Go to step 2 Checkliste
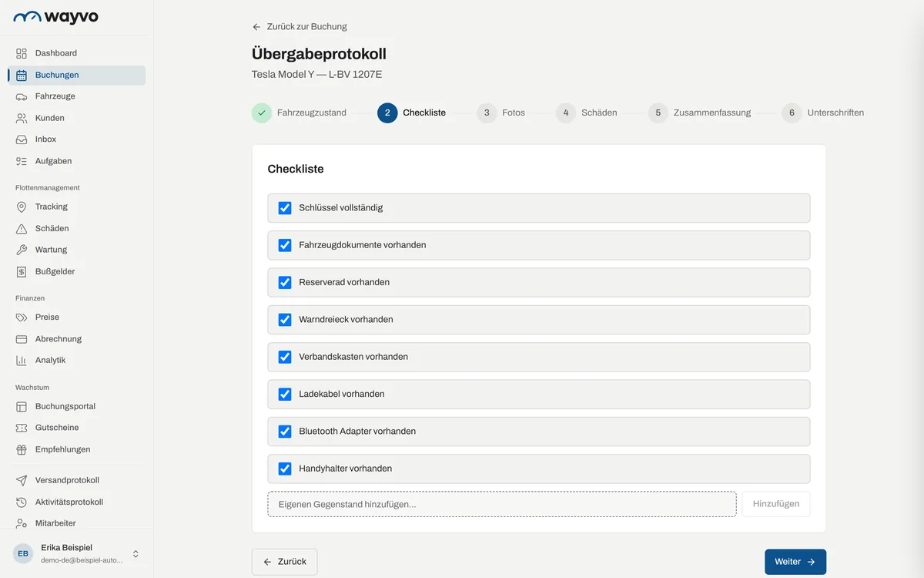Image resolution: width=924 pixels, height=578 pixels. click(412, 113)
